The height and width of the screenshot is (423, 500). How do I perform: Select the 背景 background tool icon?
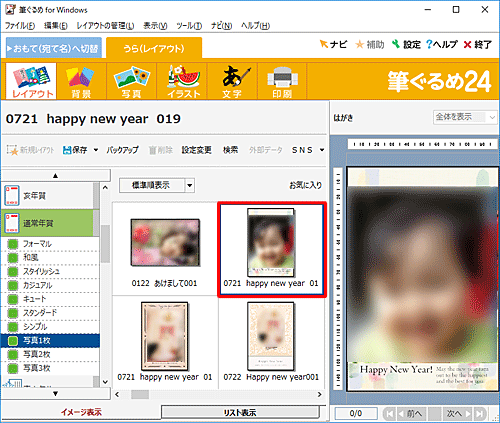(81, 81)
